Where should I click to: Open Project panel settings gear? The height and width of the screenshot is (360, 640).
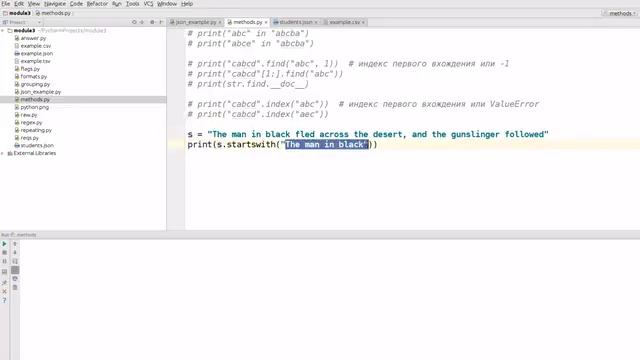click(x=152, y=22)
